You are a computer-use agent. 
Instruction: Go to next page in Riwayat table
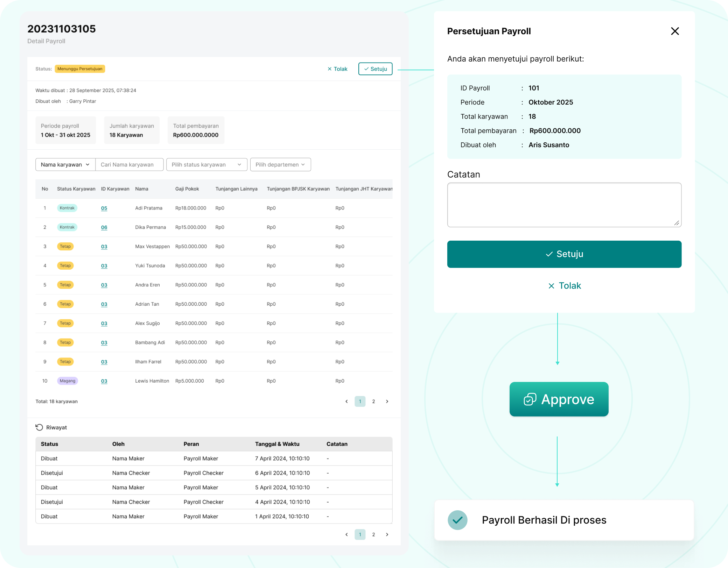click(387, 534)
